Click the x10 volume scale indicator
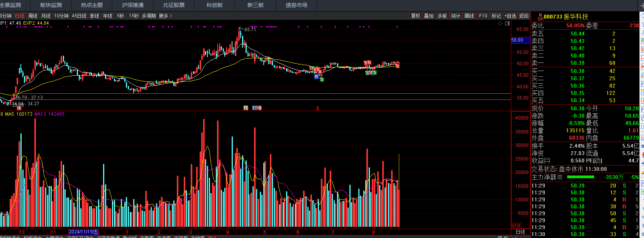This screenshot has width=644, height=238. tap(516, 226)
